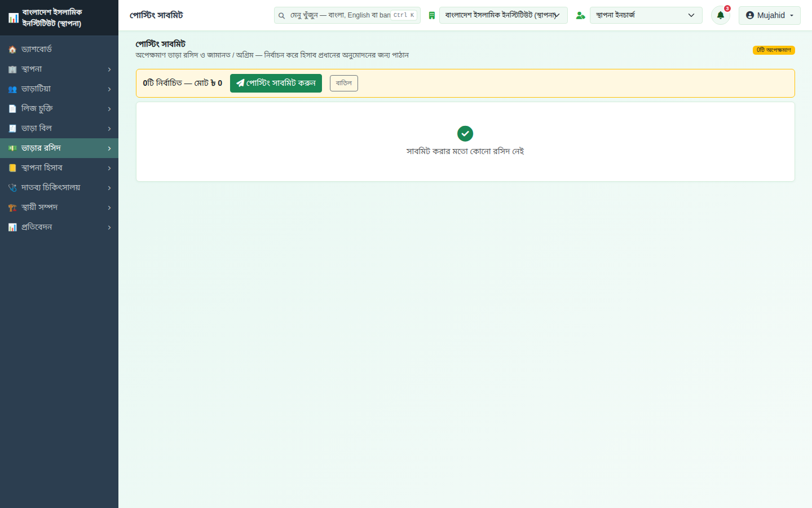Click the stethoscope icon for দাতব্য চিকিৎসালয়
812x508 pixels.
coord(12,188)
